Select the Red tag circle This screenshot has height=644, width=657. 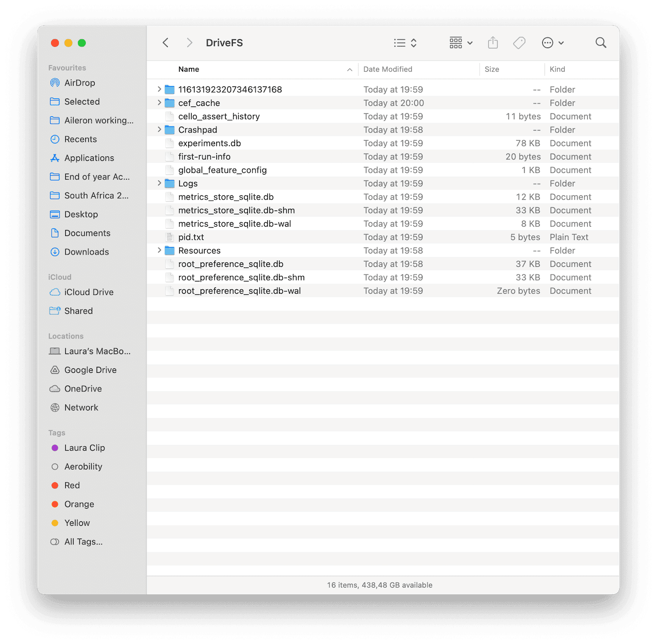(x=55, y=485)
